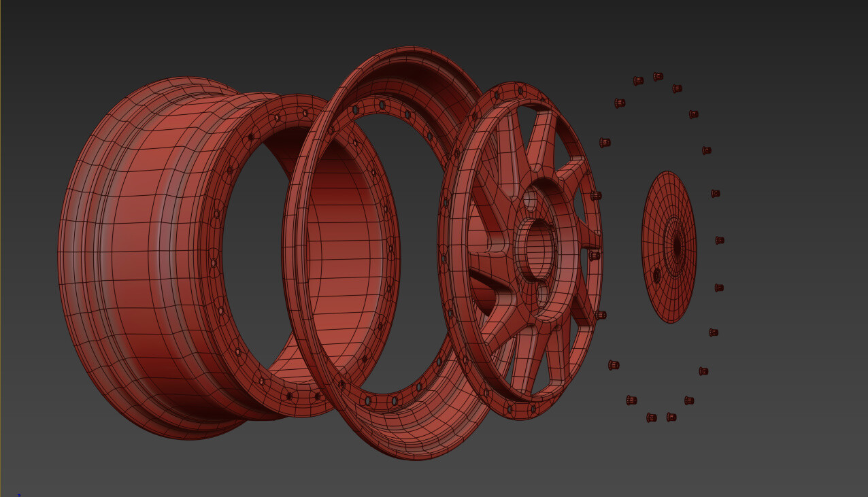This screenshot has width=868, height=497.
Task: Select the bolt above the center cap
Action: click(692, 114)
